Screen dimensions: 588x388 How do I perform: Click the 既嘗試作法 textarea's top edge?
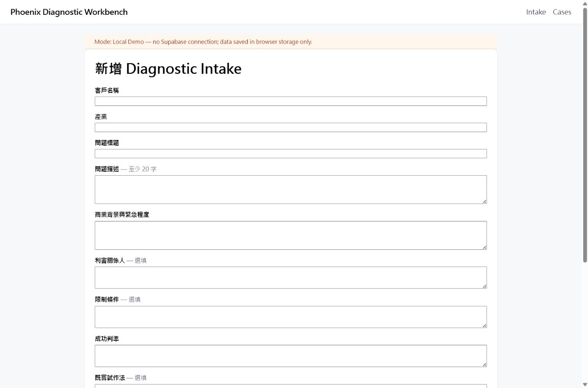[x=291, y=385]
